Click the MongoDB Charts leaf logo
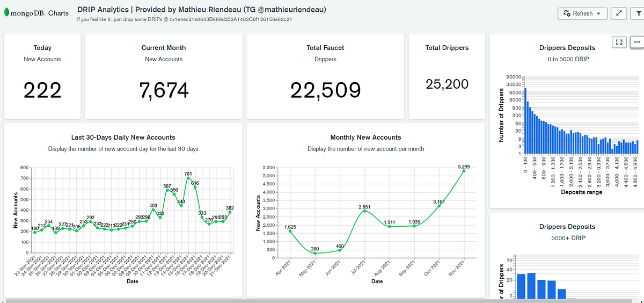Viewport: 644px width, 303px height. click(6, 13)
